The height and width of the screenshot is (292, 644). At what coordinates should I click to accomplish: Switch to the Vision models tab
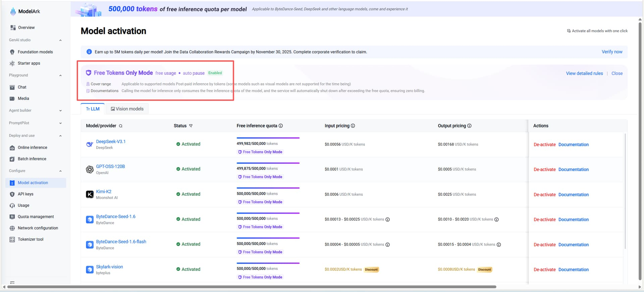(x=127, y=109)
